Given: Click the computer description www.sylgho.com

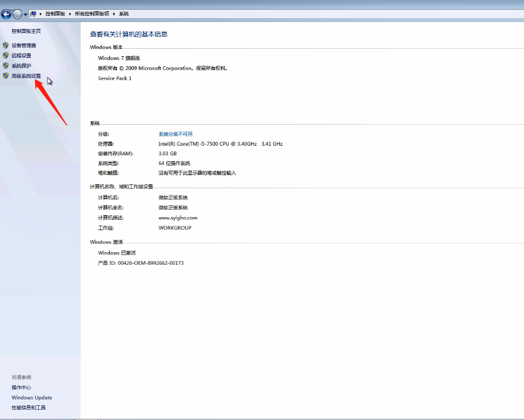Looking at the screenshot, I should point(178,218).
